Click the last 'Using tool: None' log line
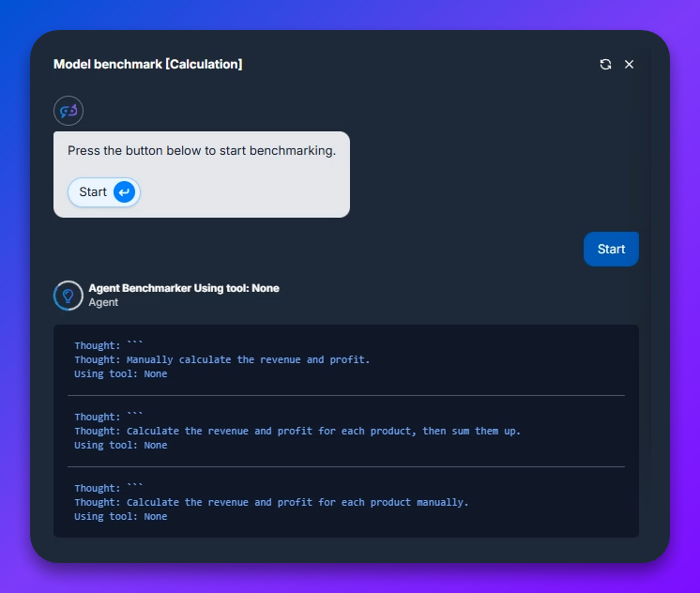The height and width of the screenshot is (593, 700). pos(120,516)
